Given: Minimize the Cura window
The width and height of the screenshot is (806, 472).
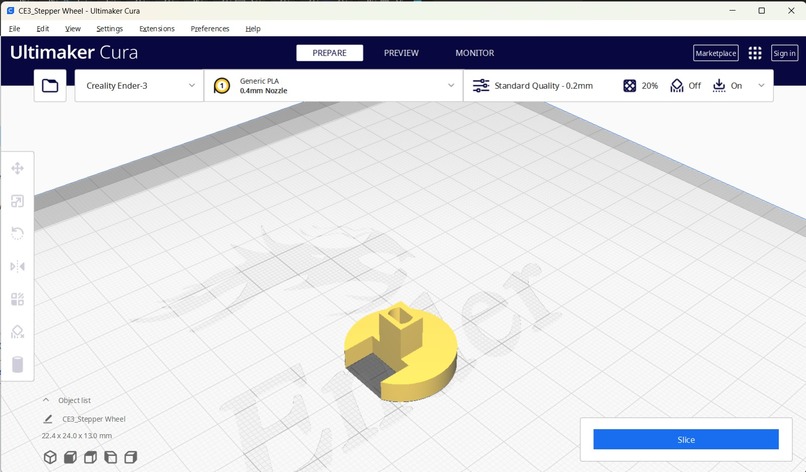Looking at the screenshot, I should (732, 10).
